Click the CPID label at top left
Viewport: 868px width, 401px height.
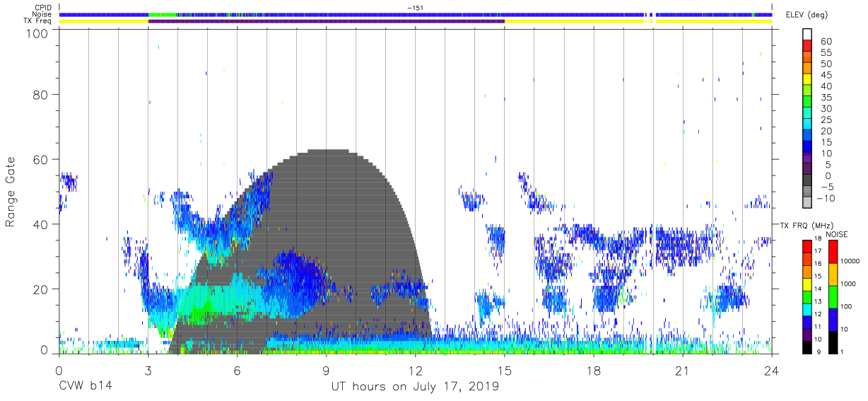[42, 7]
